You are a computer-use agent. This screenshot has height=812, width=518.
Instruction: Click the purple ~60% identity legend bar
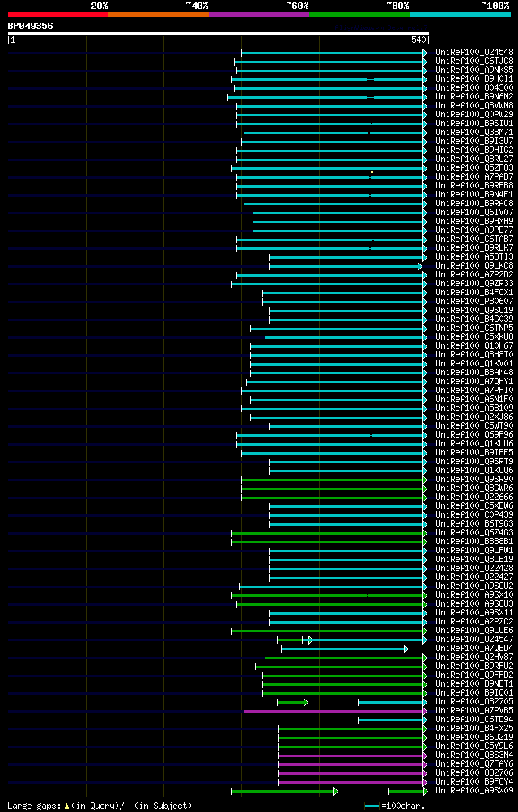point(259,15)
